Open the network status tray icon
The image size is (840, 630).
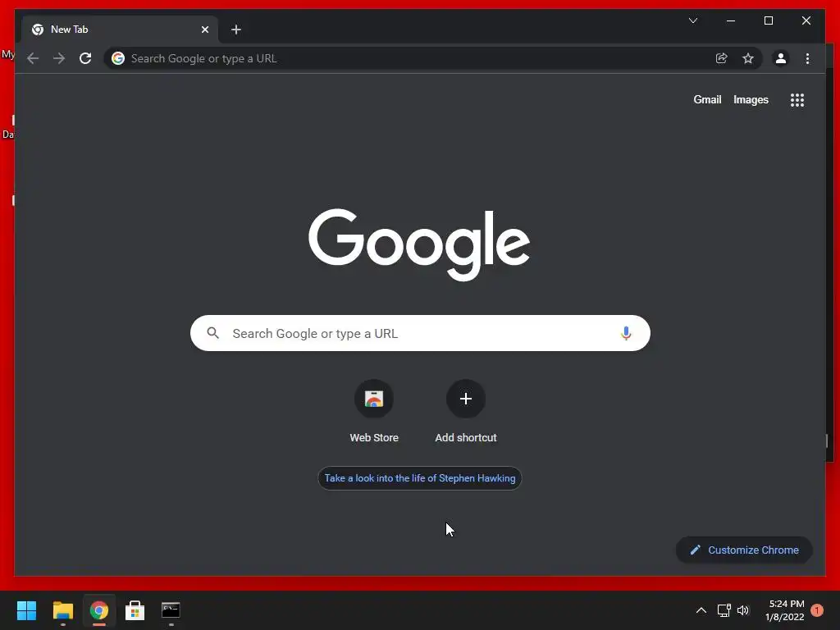click(x=724, y=610)
